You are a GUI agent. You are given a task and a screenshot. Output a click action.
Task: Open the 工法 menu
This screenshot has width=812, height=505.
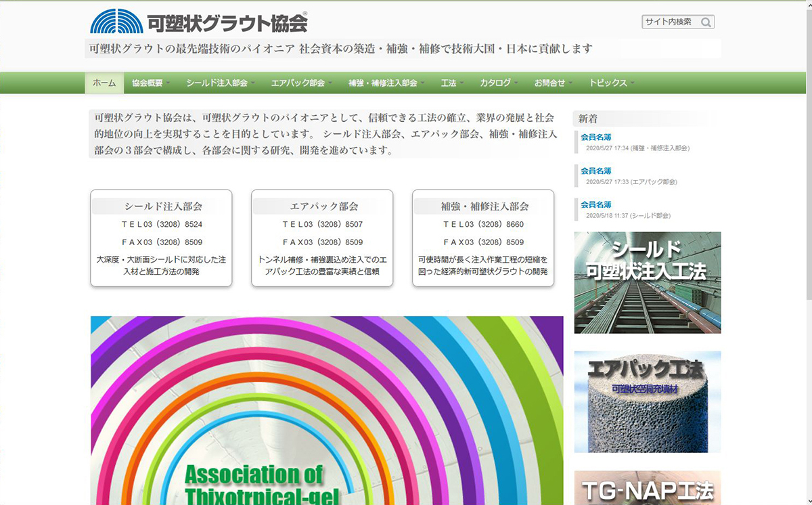[x=452, y=83]
